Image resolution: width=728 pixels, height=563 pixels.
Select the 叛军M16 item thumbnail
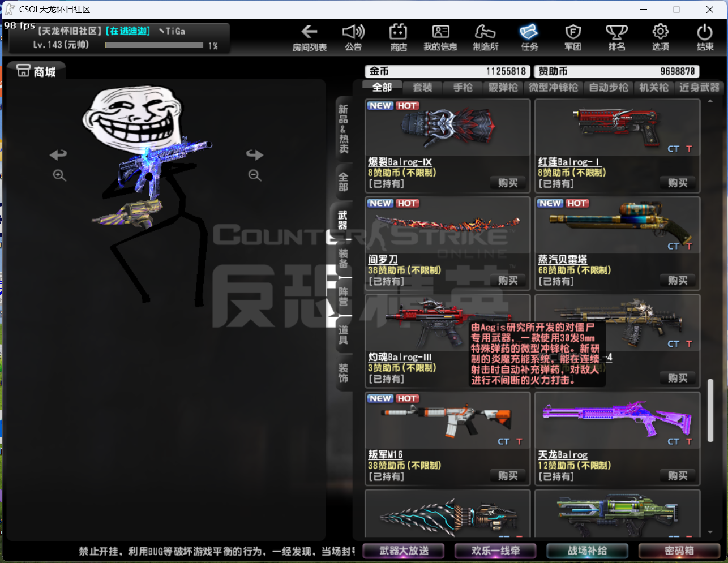point(447,420)
